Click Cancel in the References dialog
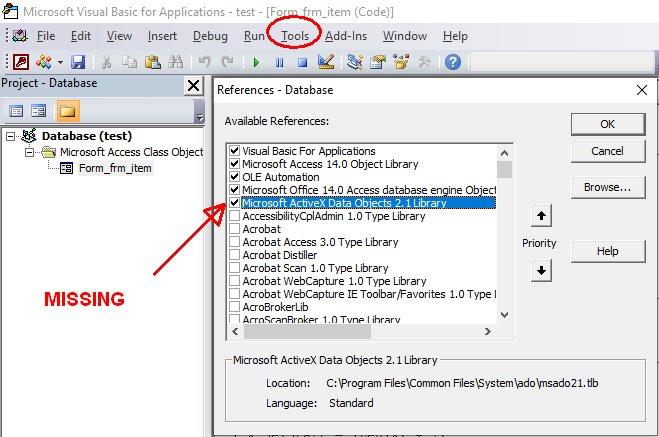The width and height of the screenshot is (659, 437). 608,151
